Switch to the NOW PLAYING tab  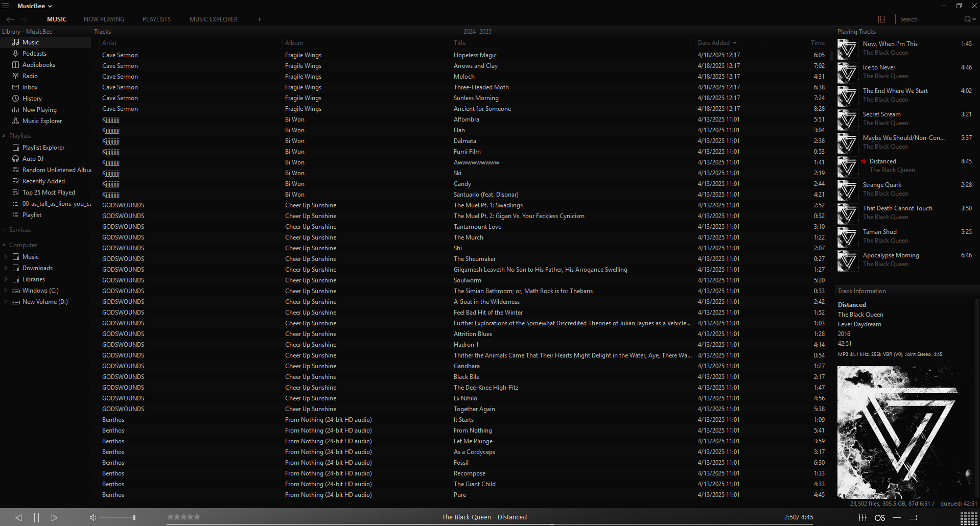click(104, 19)
